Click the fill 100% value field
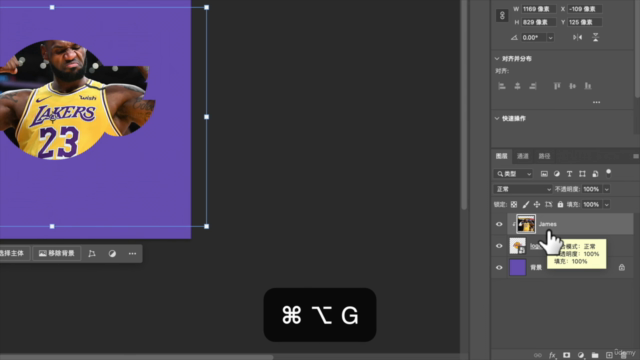 (591, 204)
